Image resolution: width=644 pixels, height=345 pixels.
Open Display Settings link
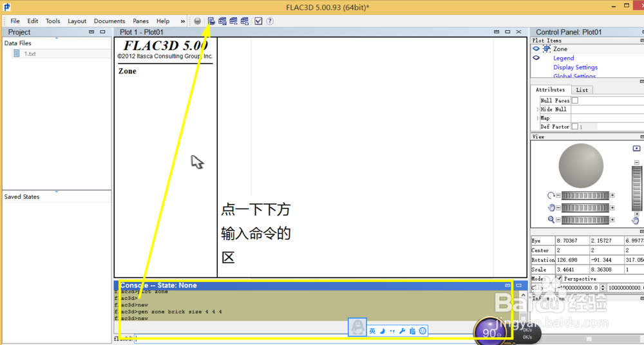pos(575,68)
